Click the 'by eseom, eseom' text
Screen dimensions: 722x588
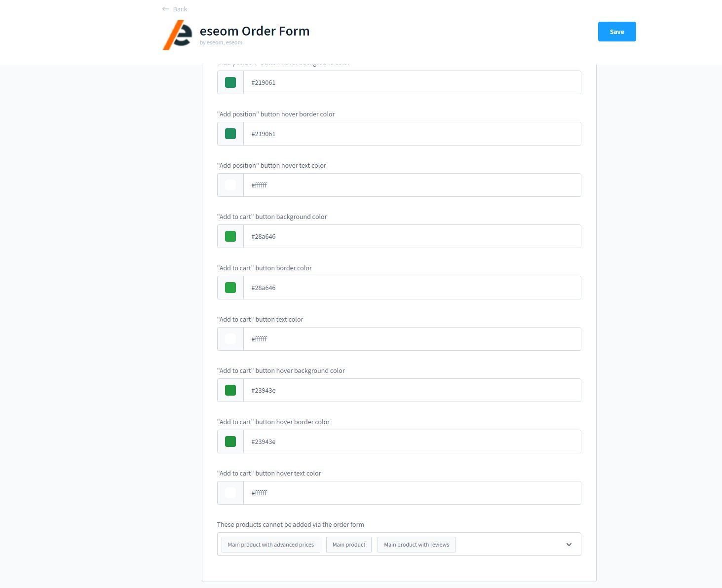click(221, 42)
